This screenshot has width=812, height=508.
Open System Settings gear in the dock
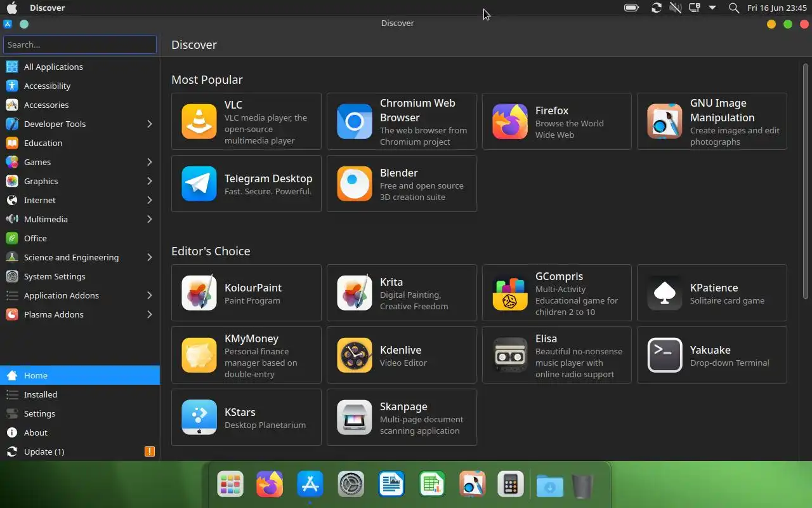(x=351, y=485)
